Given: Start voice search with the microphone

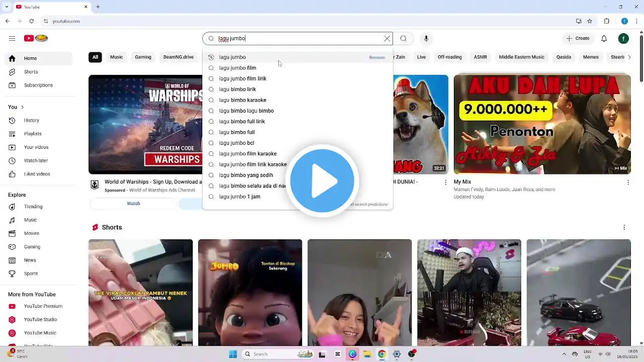Looking at the screenshot, I should tap(426, 39).
